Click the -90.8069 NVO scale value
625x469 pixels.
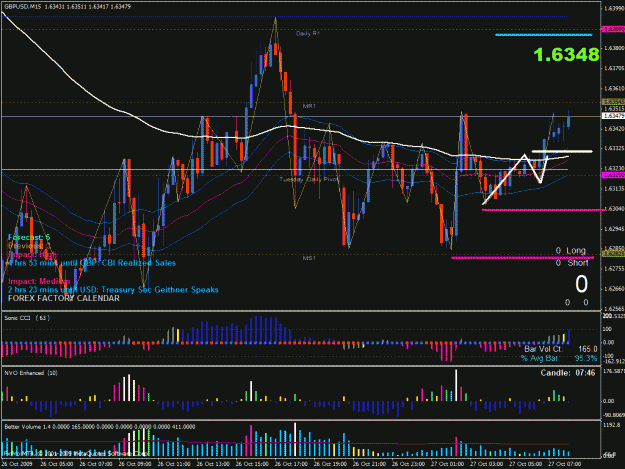coord(613,415)
